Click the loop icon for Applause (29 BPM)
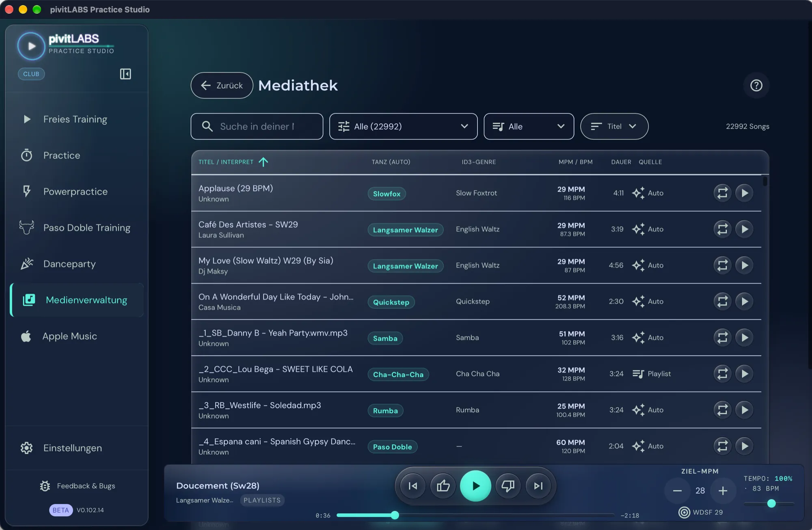The width and height of the screenshot is (812, 530). [x=722, y=193]
